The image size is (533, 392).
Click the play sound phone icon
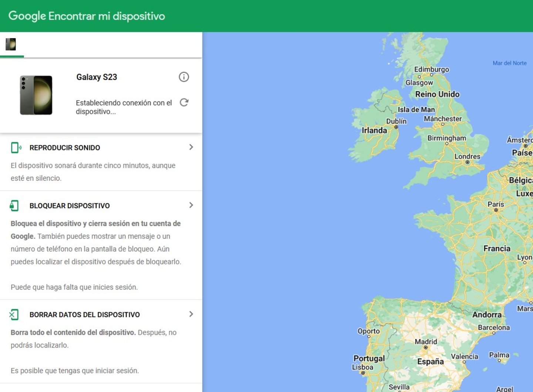[16, 148]
